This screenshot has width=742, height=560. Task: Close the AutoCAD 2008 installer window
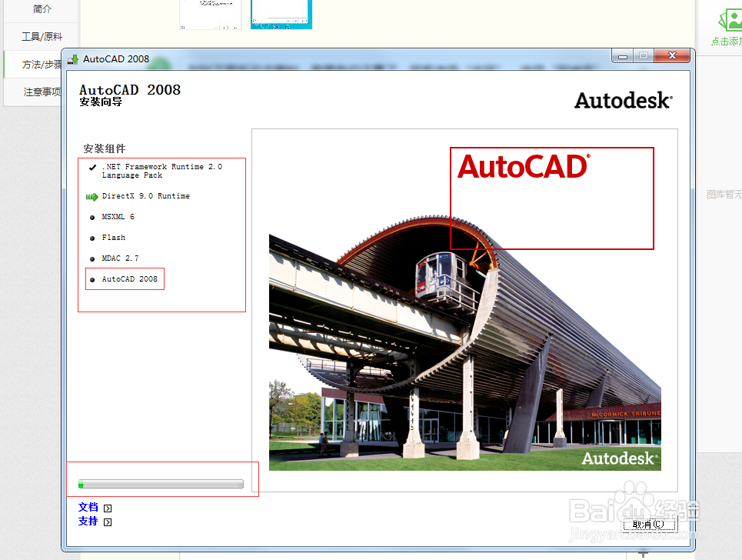tap(672, 56)
